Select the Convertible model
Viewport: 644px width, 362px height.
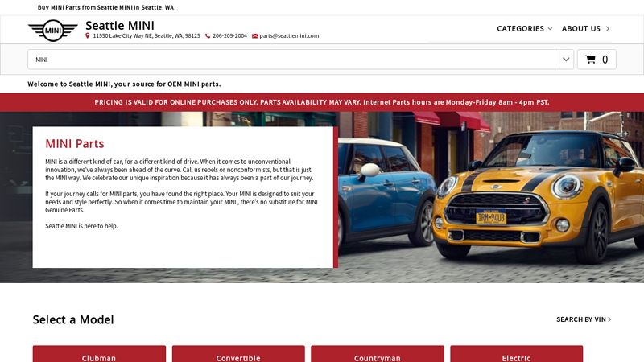238,356
